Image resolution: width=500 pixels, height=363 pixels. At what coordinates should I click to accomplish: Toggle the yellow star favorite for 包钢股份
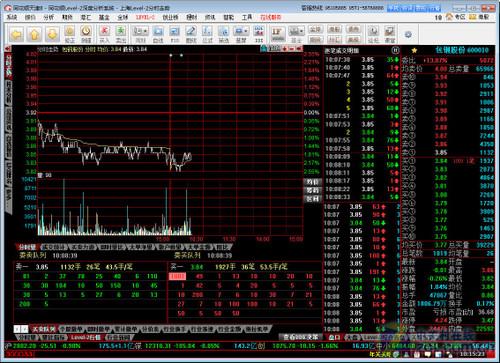[x=414, y=51]
